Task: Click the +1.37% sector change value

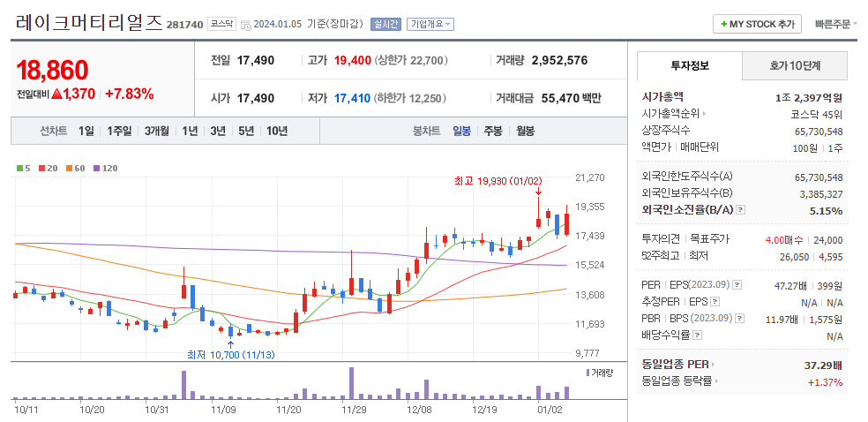Action: (825, 381)
